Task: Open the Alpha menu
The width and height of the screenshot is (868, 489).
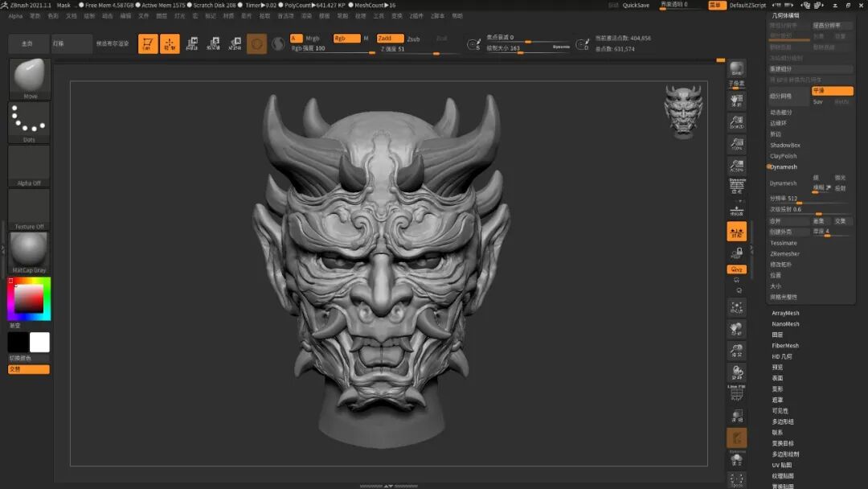Action: [15, 15]
